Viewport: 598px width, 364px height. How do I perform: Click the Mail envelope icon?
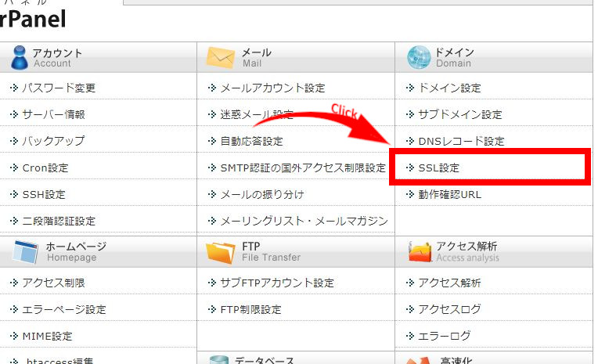(221, 58)
